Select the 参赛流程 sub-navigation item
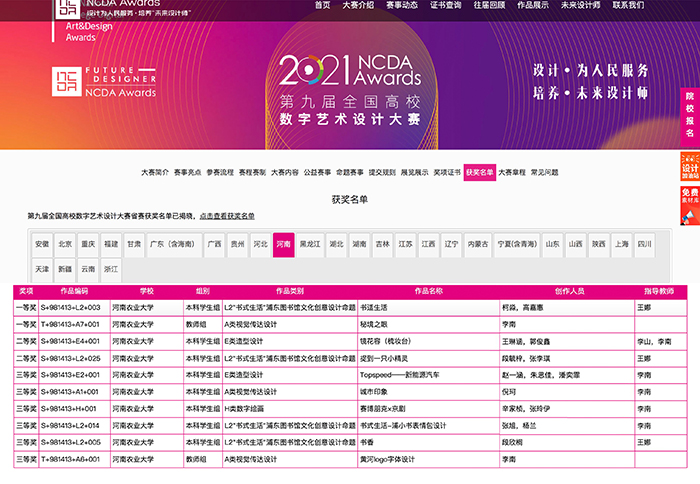 220,172
